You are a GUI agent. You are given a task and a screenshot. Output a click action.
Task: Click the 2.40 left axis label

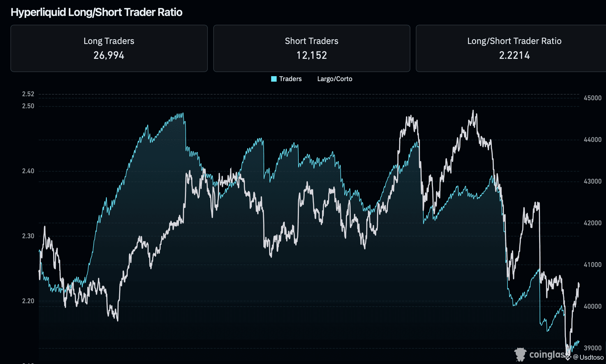tap(28, 171)
